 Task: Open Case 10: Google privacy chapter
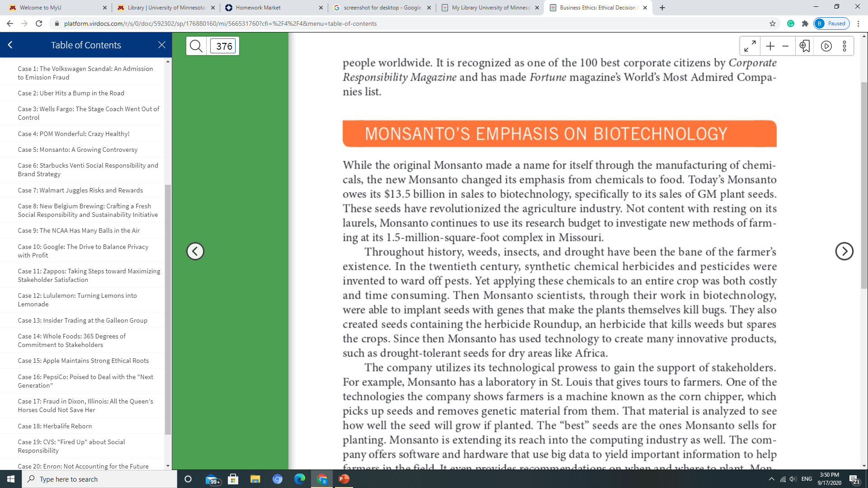click(83, 251)
